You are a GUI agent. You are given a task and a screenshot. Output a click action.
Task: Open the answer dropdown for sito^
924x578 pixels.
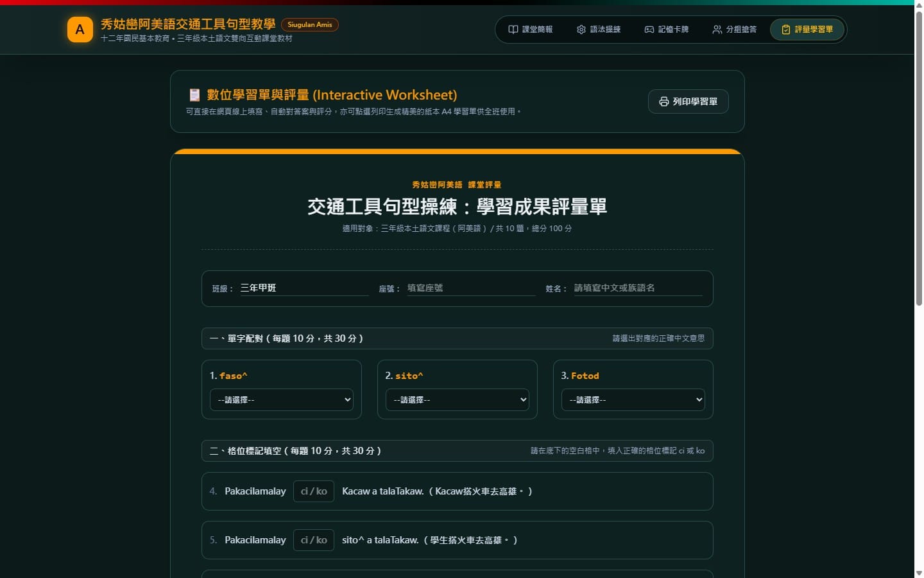pyautogui.click(x=458, y=399)
